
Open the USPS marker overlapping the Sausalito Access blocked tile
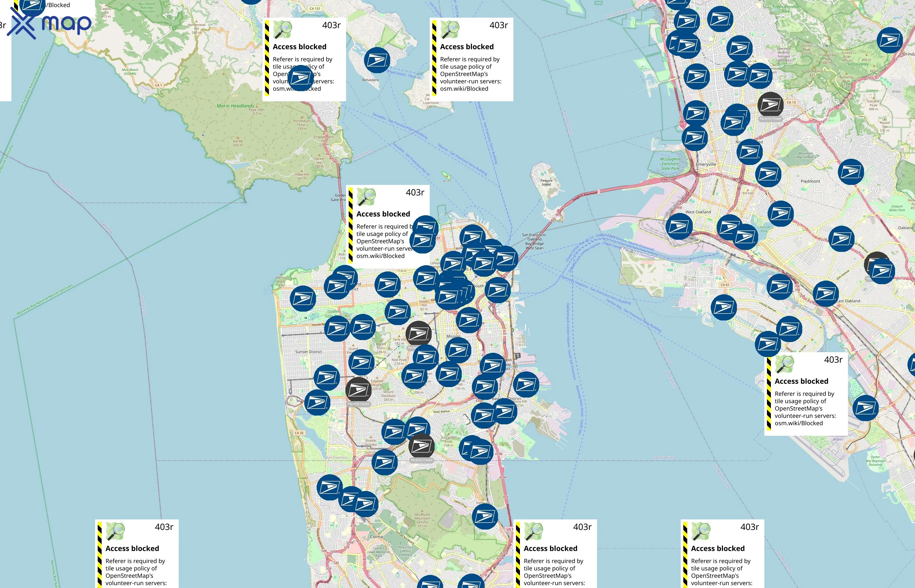click(x=300, y=78)
